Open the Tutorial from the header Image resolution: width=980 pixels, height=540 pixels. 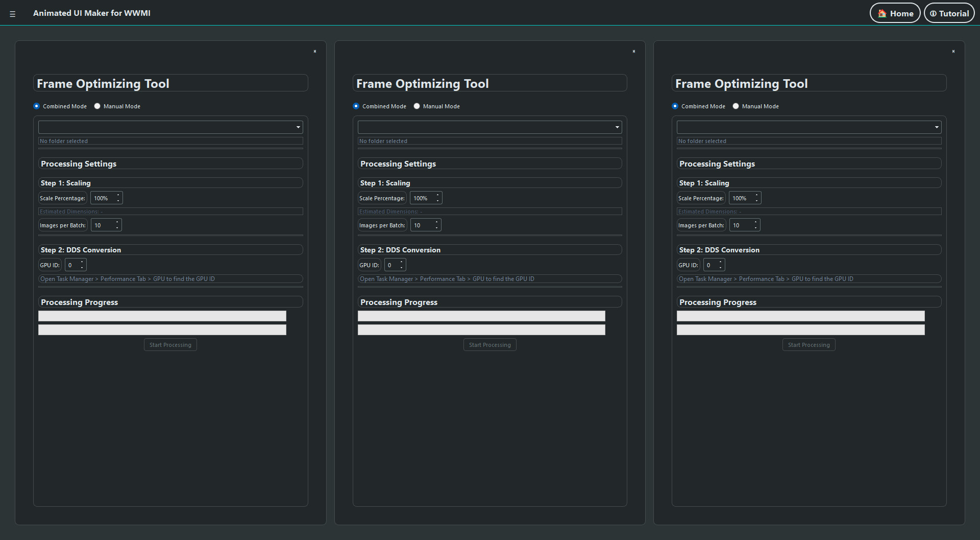click(949, 13)
